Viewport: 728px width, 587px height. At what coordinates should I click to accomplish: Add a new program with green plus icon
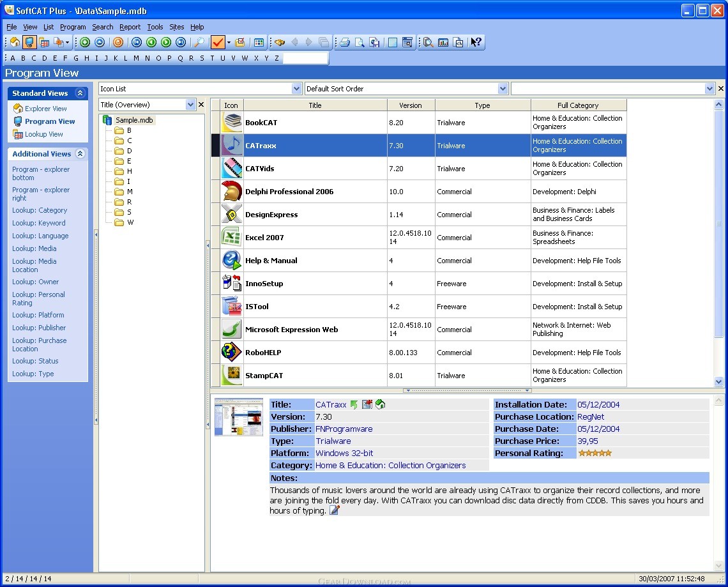(85, 42)
